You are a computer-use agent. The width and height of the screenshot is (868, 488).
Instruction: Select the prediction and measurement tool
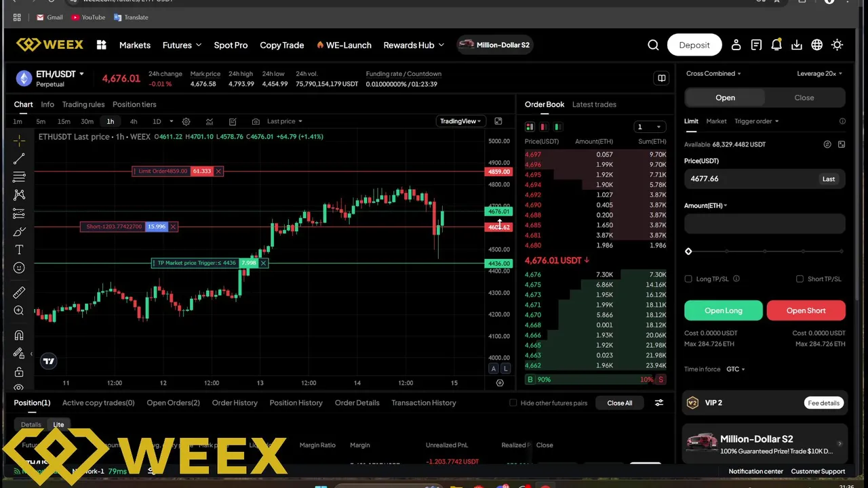tap(19, 213)
